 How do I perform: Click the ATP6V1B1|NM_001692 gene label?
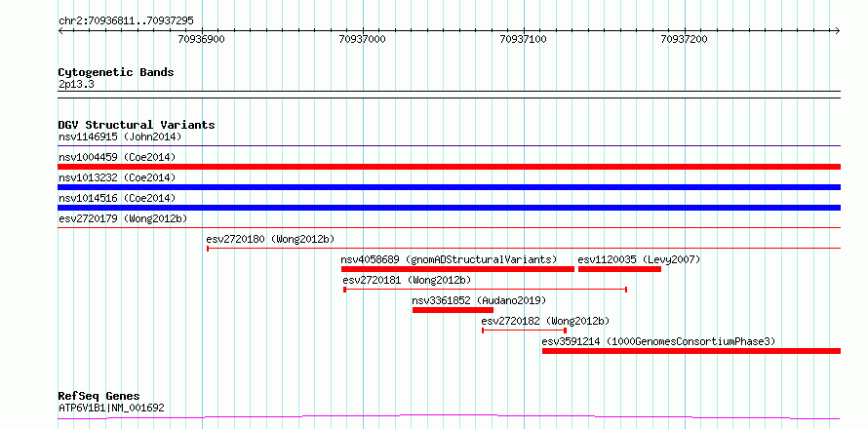111,409
